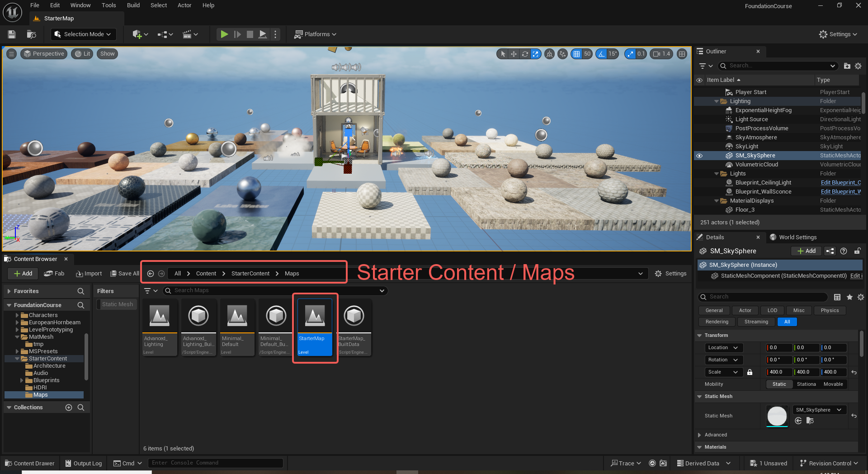868x474 pixels.
Task: Click Edit Blueprint_CeilingLight link
Action: tap(841, 183)
